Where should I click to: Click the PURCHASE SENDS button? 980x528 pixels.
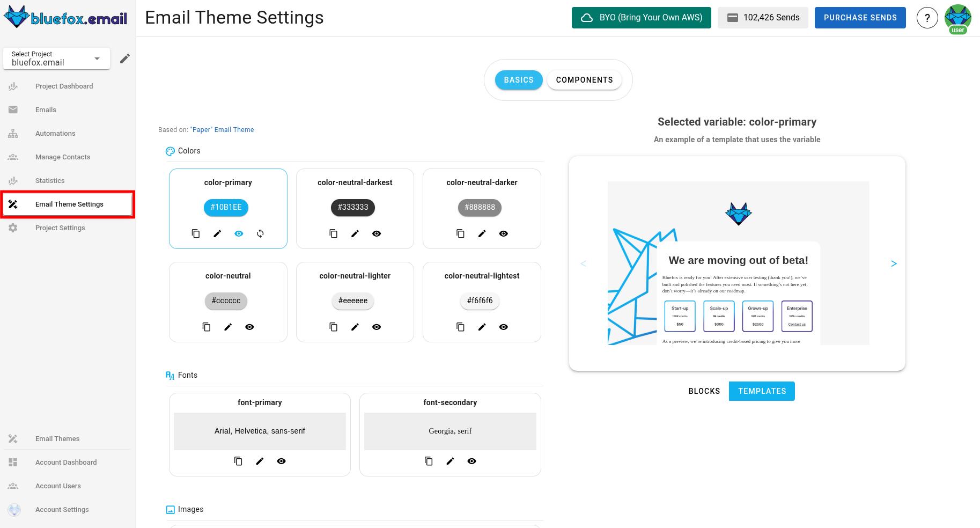coord(860,18)
